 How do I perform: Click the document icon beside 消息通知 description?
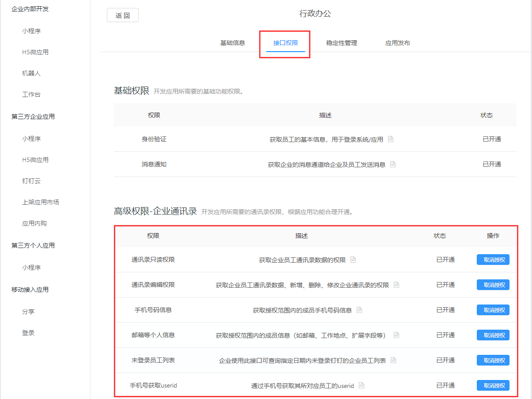click(x=393, y=164)
